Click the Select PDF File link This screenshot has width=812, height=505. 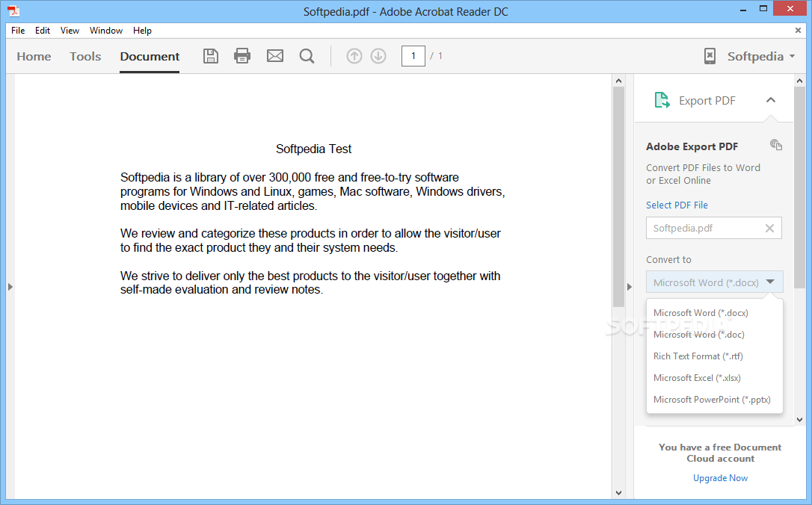pyautogui.click(x=677, y=205)
